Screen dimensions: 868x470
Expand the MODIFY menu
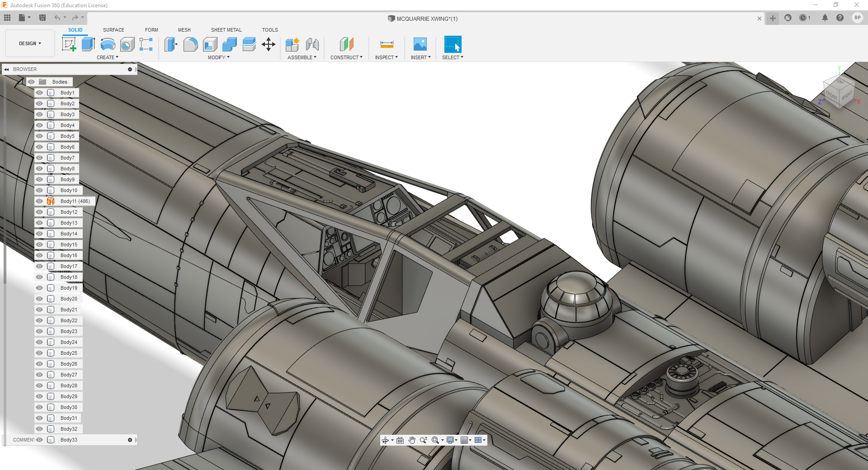[x=219, y=57]
